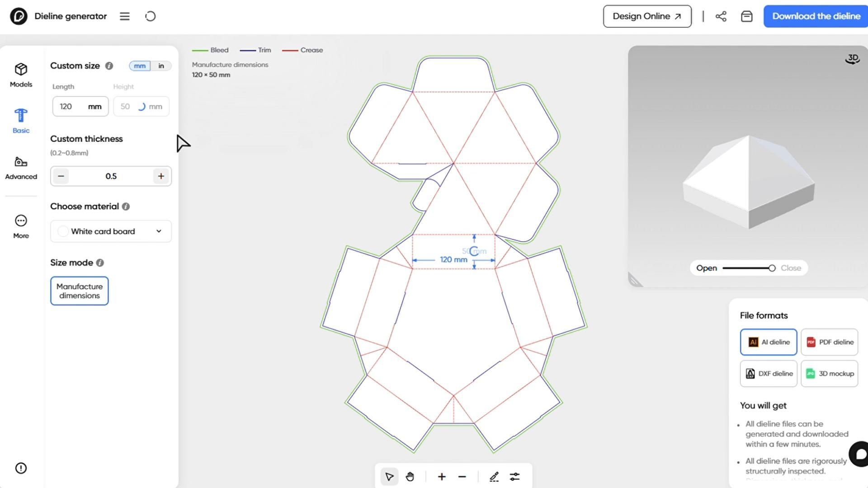Switch units to inches
Image resolution: width=868 pixels, height=488 pixels.
(161, 66)
